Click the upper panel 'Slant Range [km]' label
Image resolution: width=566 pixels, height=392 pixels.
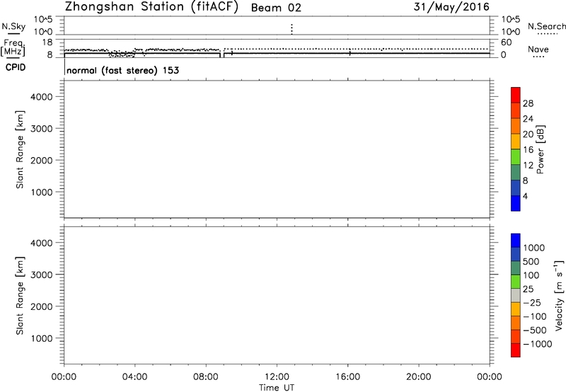(20, 149)
